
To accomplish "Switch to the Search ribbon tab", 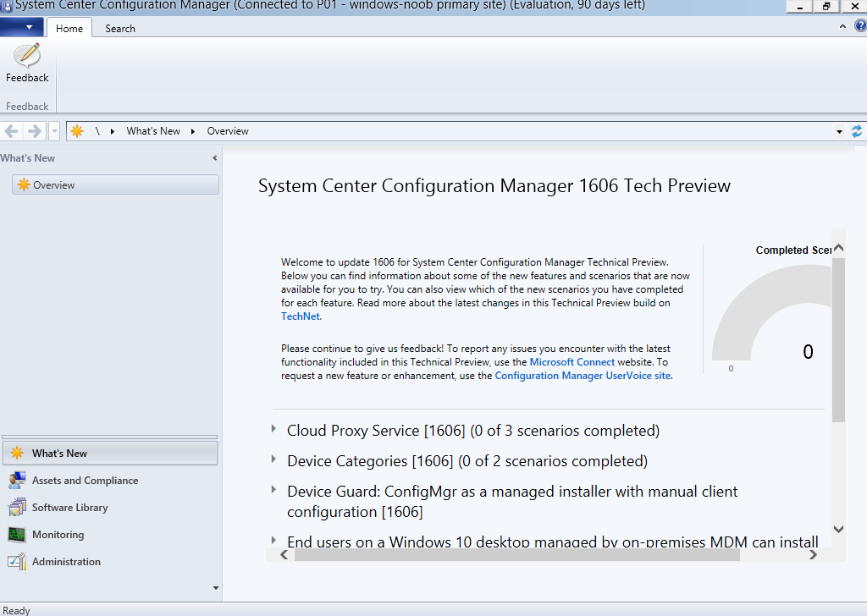I will coord(120,28).
